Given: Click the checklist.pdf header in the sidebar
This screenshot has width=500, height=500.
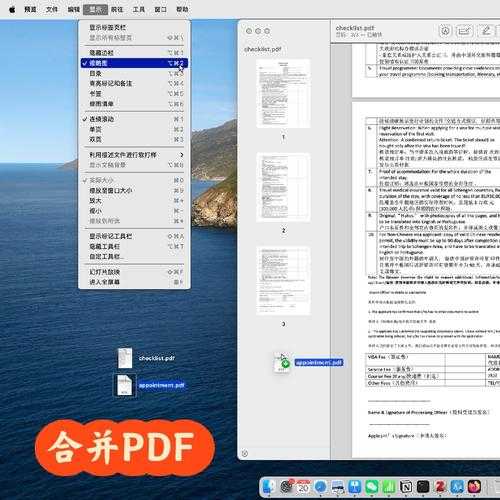Looking at the screenshot, I should pos(263,49).
